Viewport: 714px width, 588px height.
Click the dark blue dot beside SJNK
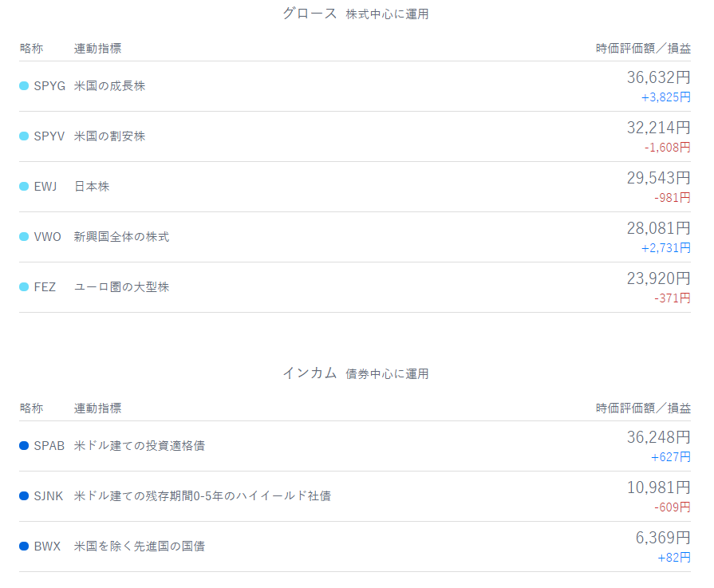(24, 495)
